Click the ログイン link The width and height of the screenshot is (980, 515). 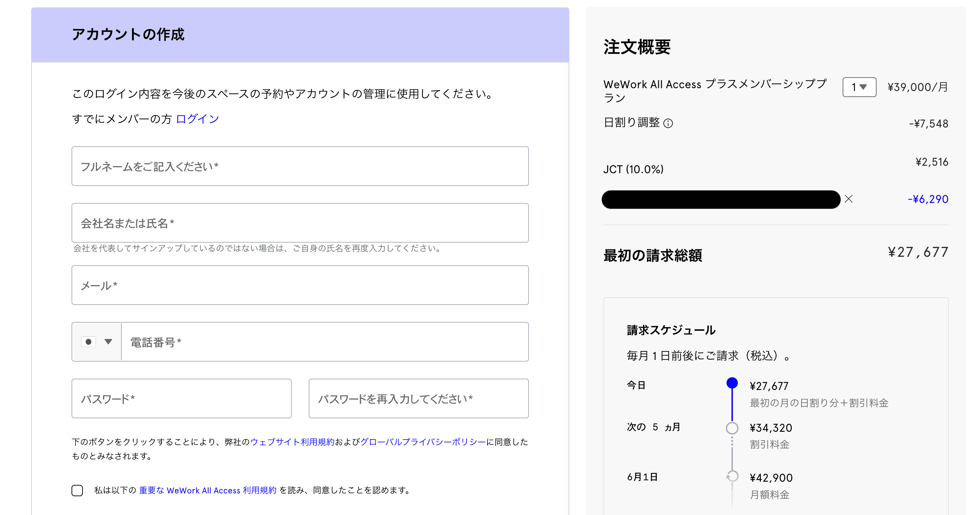198,119
